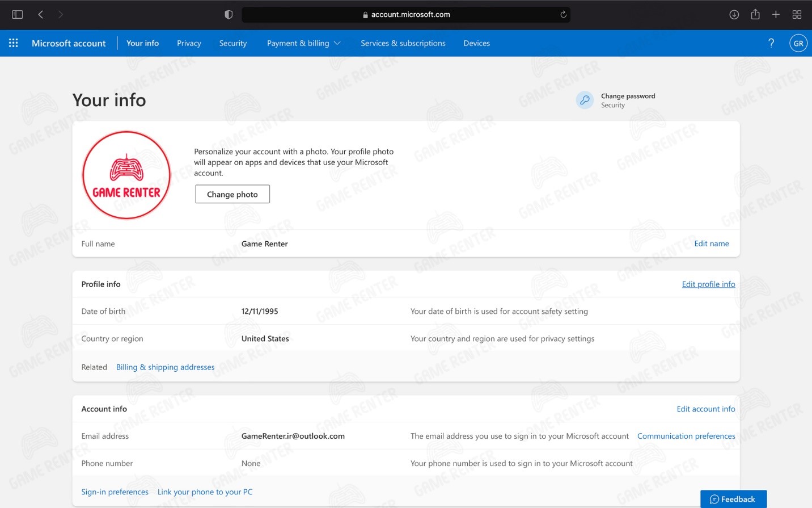Click the Microsoft account home title
Viewport: 812px width, 508px height.
click(69, 43)
